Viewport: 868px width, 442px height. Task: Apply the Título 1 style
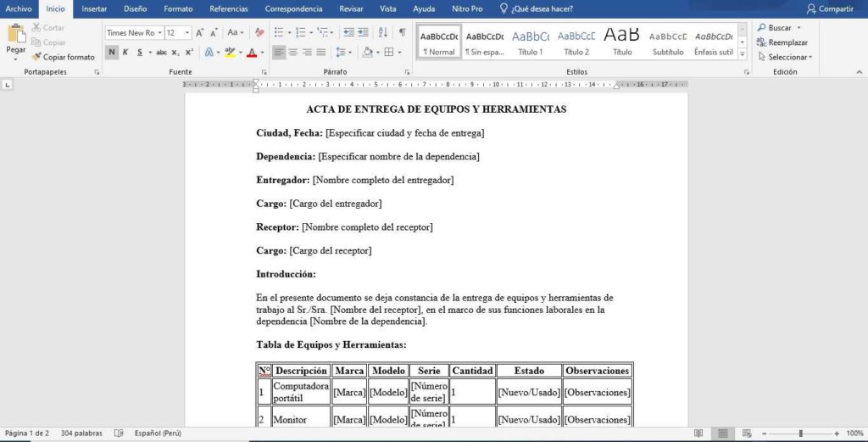click(x=531, y=42)
